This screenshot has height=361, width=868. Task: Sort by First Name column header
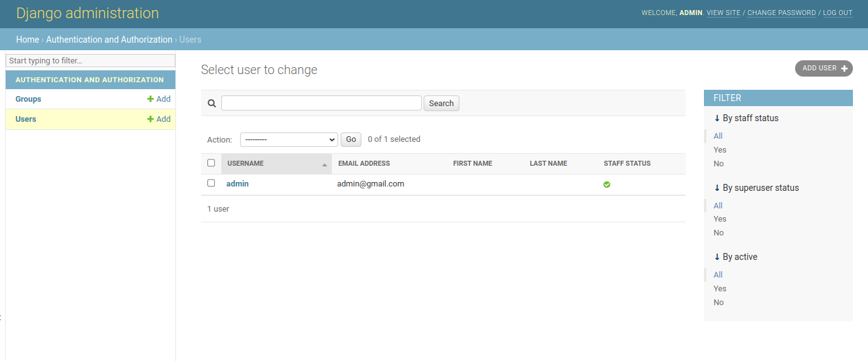[473, 163]
